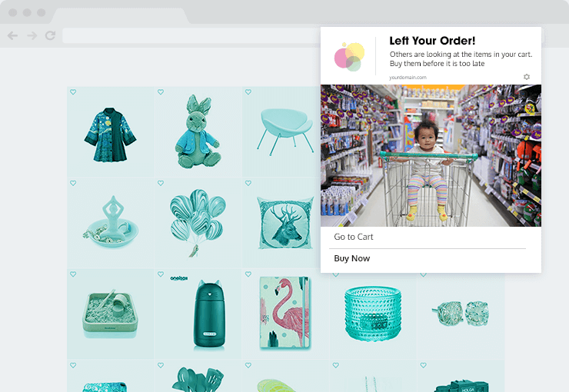
Task: Click the yourdomain.com link text
Action: pos(408,77)
